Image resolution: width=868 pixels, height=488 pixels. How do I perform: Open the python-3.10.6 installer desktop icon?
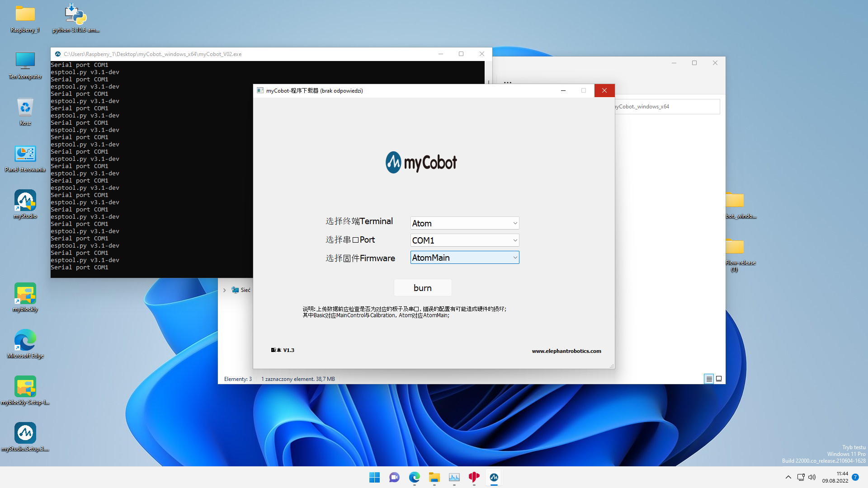(x=75, y=19)
